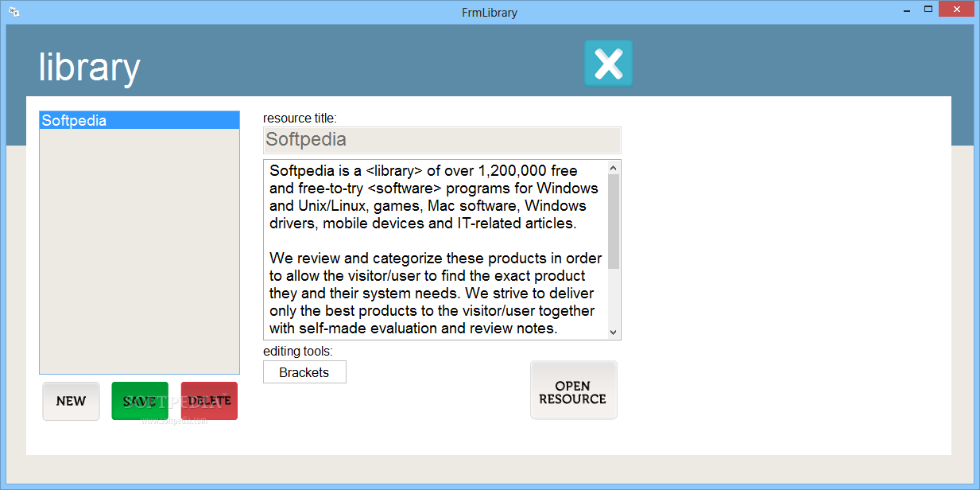The width and height of the screenshot is (980, 490).
Task: Click the 'library' heading text
Action: pos(89,67)
